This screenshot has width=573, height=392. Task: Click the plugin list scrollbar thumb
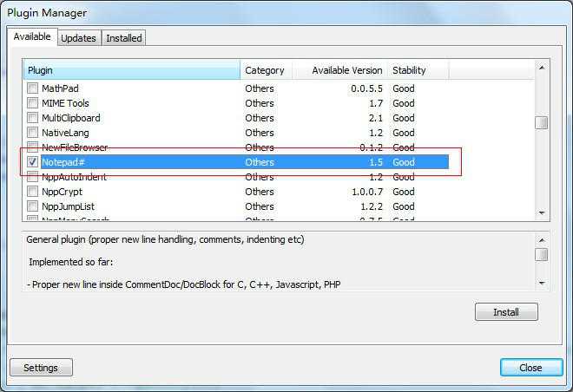[x=542, y=122]
